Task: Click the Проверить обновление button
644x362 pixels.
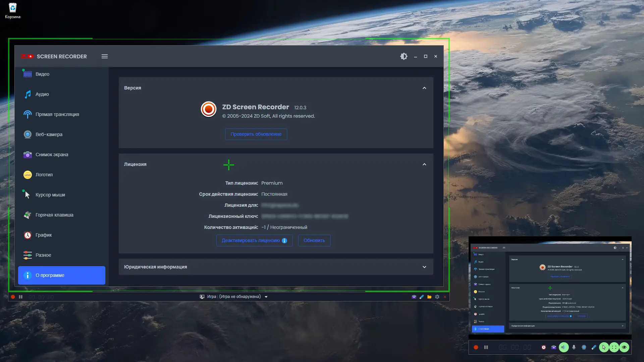Action: tap(256, 134)
